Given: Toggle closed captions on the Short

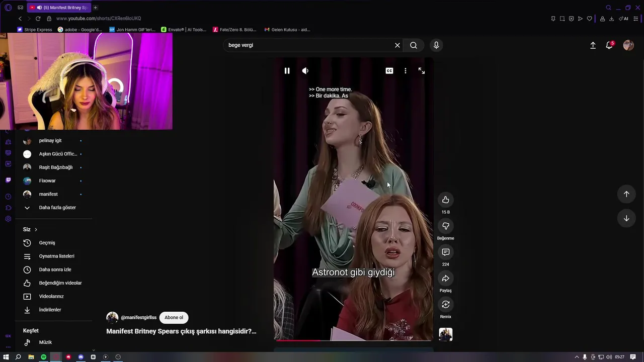Looking at the screenshot, I should [389, 71].
